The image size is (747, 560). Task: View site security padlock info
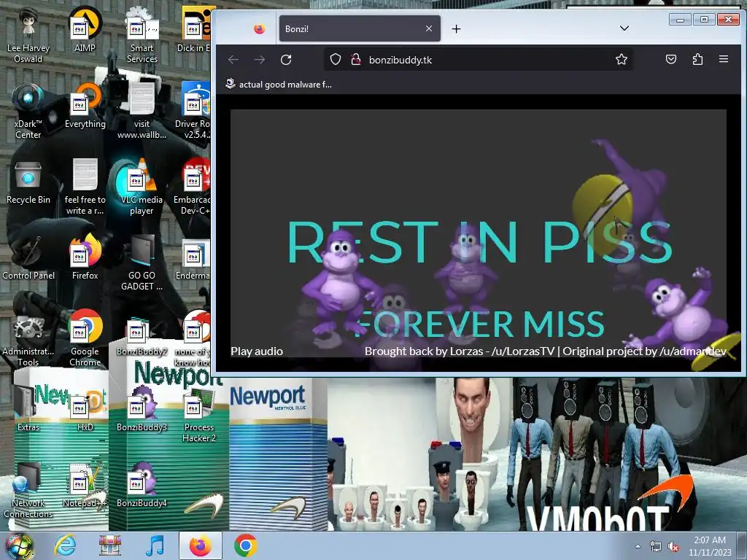356,60
